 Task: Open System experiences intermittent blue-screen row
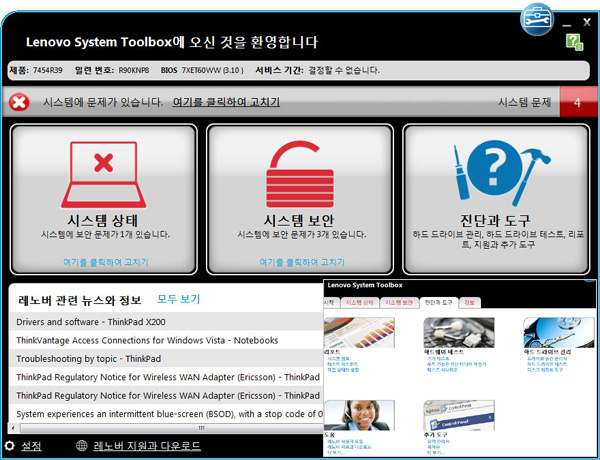tap(166, 414)
